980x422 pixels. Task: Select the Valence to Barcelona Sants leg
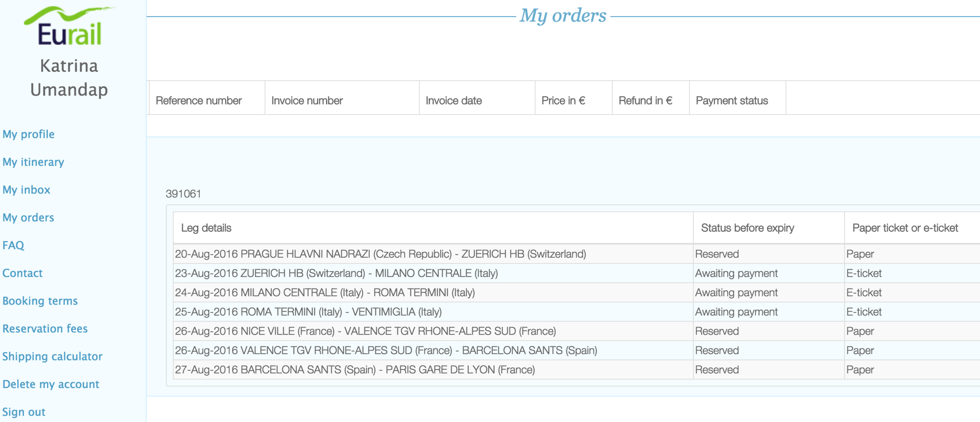click(x=386, y=350)
